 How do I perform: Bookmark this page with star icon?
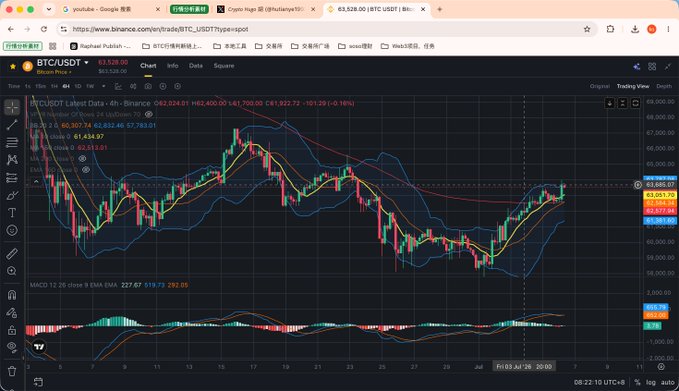pos(587,29)
